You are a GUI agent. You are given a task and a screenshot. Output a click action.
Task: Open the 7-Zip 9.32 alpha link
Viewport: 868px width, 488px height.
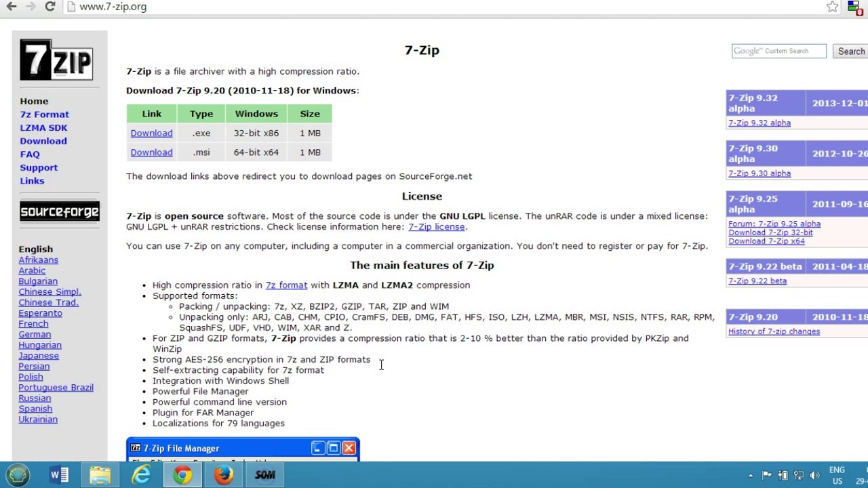click(759, 123)
